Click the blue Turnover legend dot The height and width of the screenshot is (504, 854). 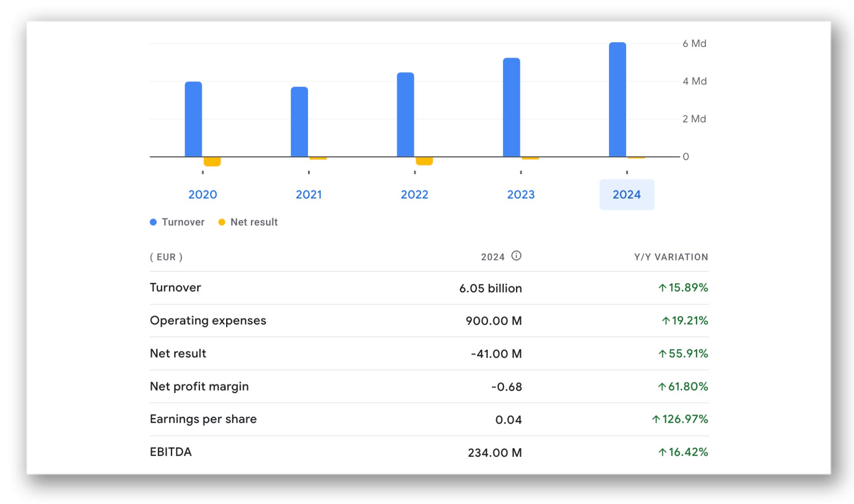click(153, 222)
